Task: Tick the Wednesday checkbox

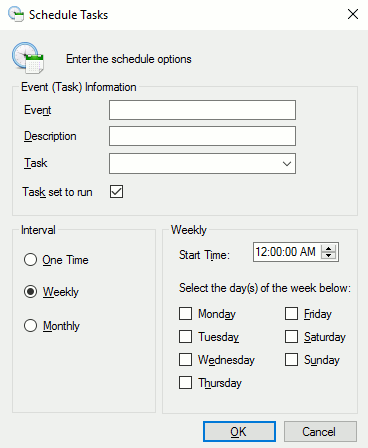Action: click(x=185, y=359)
